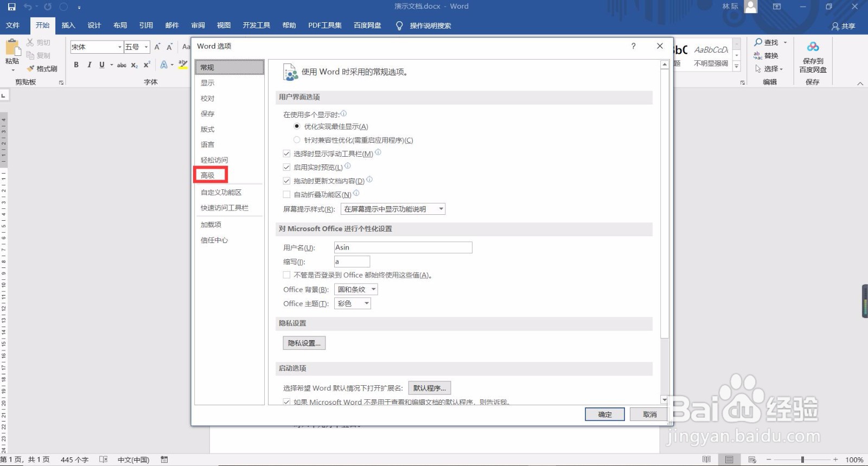
Task: Uncheck the default program warning checkbox
Action: click(286, 402)
